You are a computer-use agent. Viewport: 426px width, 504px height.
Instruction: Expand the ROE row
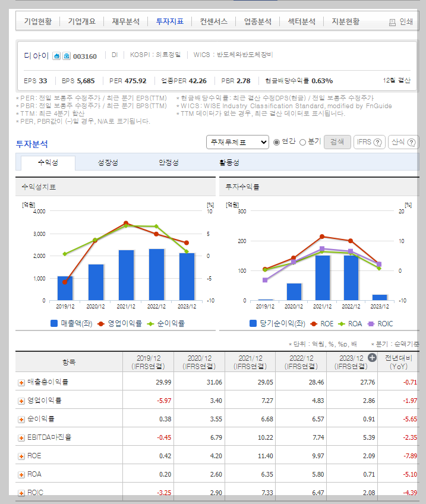point(21,456)
